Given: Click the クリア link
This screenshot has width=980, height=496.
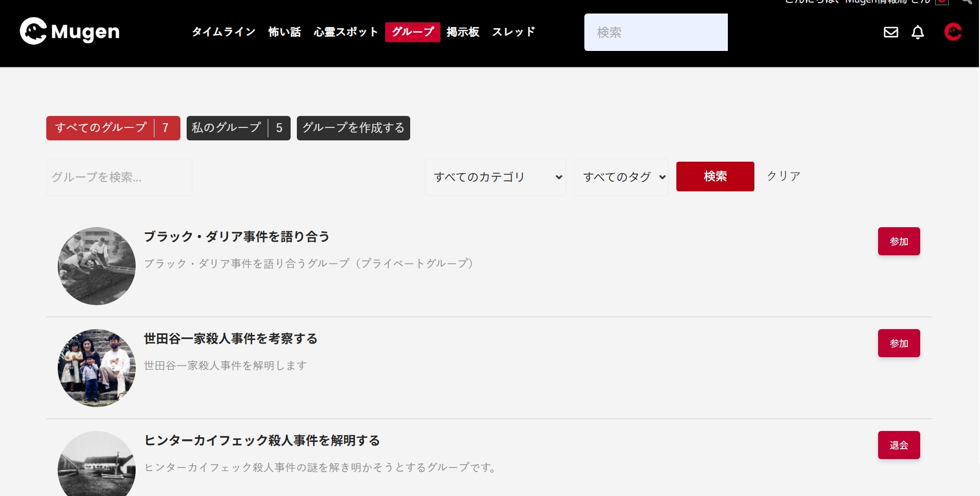Looking at the screenshot, I should pos(783,176).
